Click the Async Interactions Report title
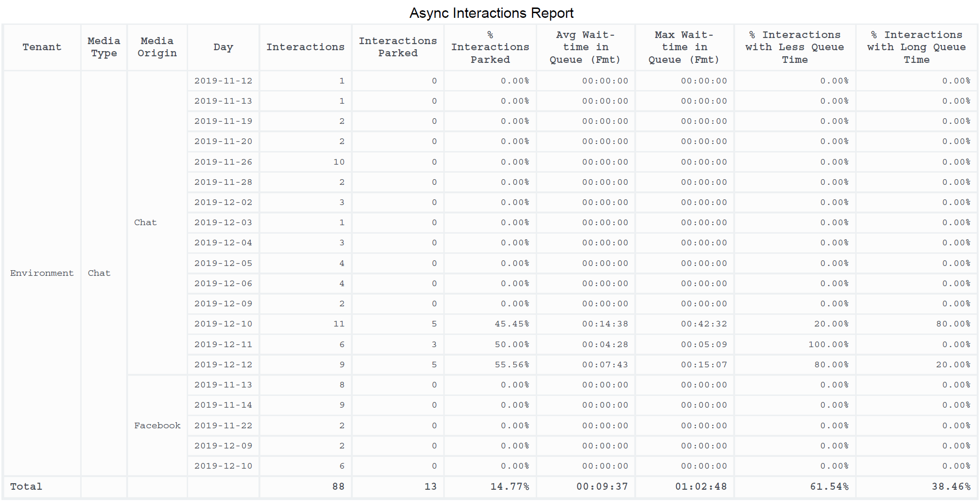Screen dimensions: 980x501 tap(491, 13)
